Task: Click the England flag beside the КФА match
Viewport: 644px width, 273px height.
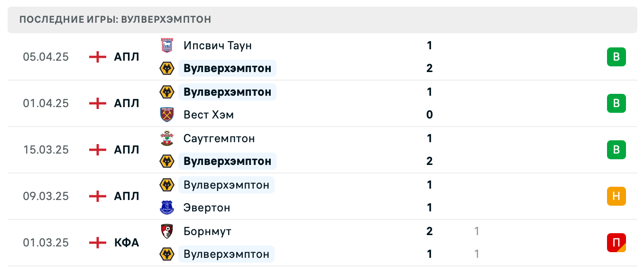Action: tap(97, 242)
